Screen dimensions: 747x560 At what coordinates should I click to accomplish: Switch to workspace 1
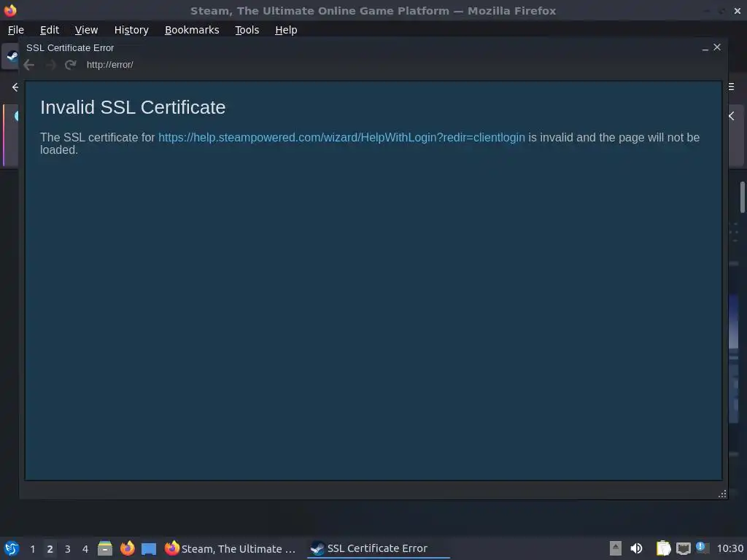[32, 549]
